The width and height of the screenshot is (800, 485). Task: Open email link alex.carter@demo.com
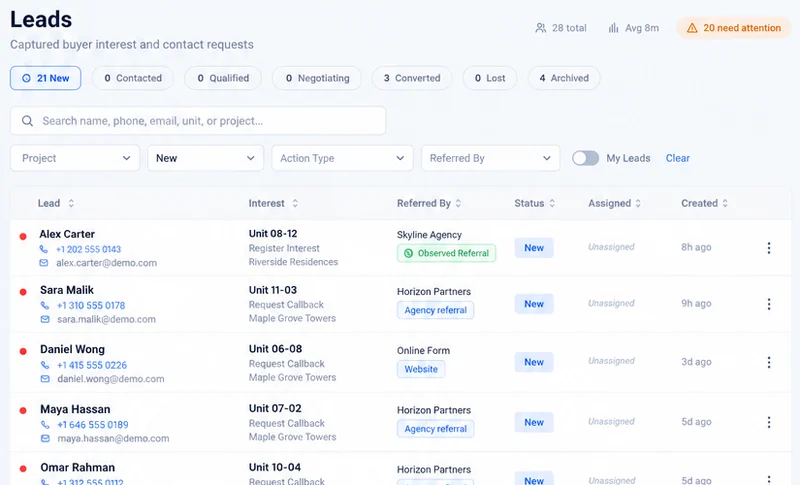tap(106, 263)
